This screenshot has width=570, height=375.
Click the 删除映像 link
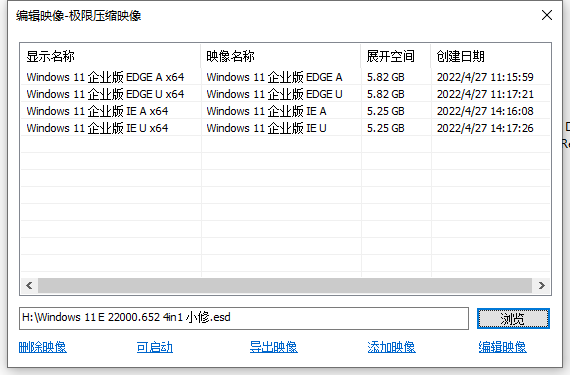click(x=43, y=347)
